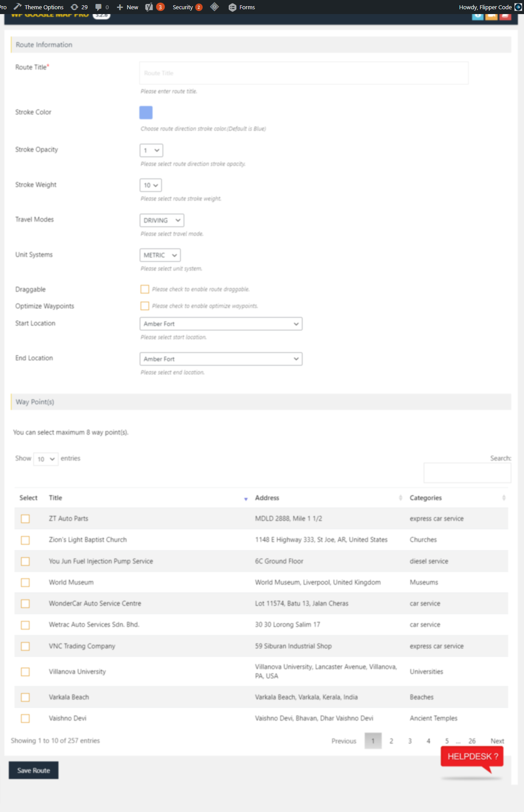Open the Yoast SEO icon in admin bar
Viewport: 524px width, 812px height.
(x=149, y=7)
